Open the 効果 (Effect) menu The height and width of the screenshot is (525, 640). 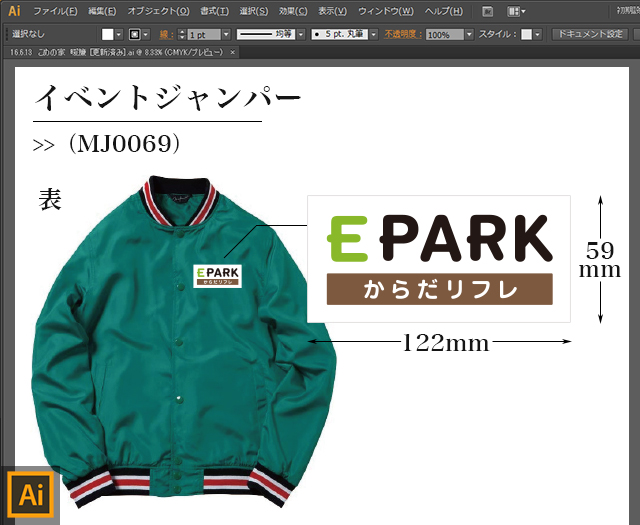point(293,11)
